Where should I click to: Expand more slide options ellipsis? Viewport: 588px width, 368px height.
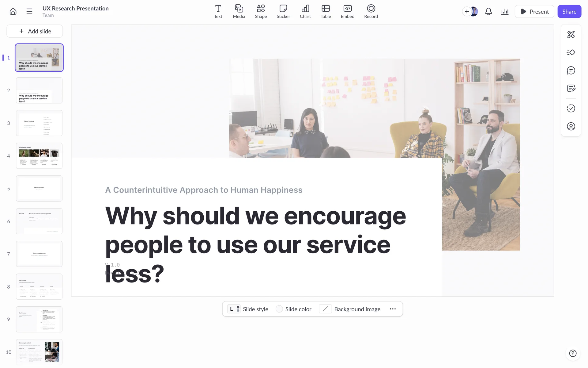point(393,309)
